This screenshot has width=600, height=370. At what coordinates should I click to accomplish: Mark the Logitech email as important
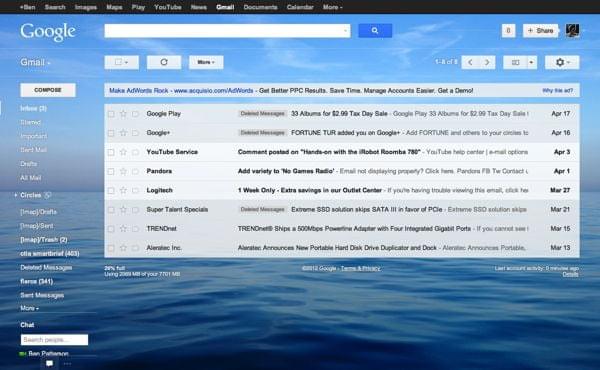(x=135, y=190)
